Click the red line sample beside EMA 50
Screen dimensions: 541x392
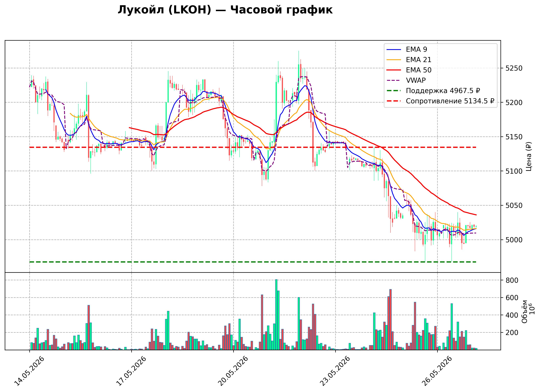(x=394, y=70)
